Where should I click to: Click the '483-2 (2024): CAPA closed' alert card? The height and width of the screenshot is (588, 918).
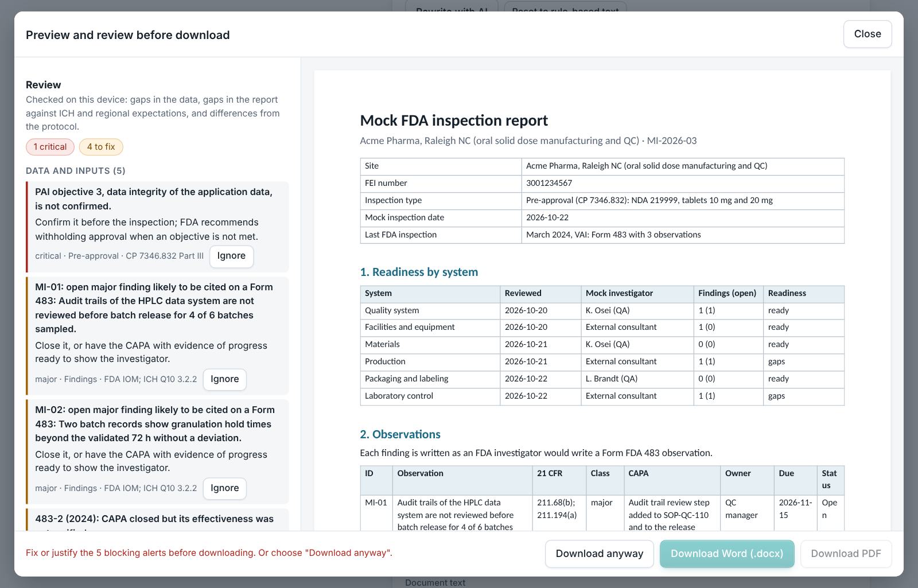(x=157, y=520)
